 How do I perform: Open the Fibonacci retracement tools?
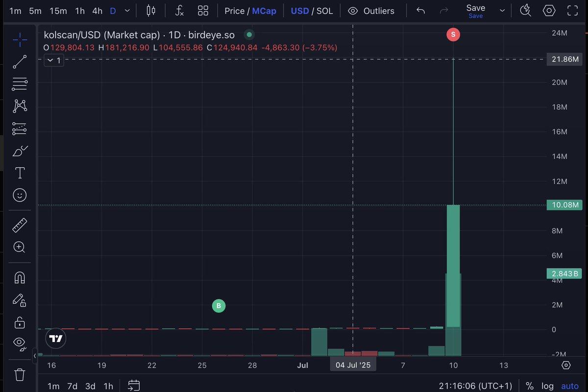tap(20, 84)
